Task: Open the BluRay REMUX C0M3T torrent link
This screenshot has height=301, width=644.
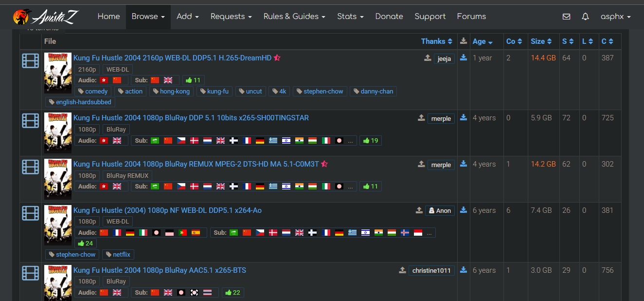Action: tap(196, 164)
